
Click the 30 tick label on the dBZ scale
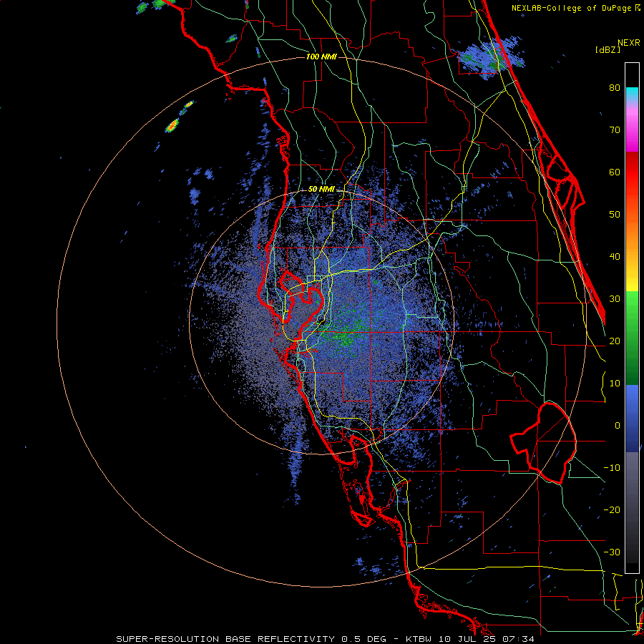coord(615,299)
